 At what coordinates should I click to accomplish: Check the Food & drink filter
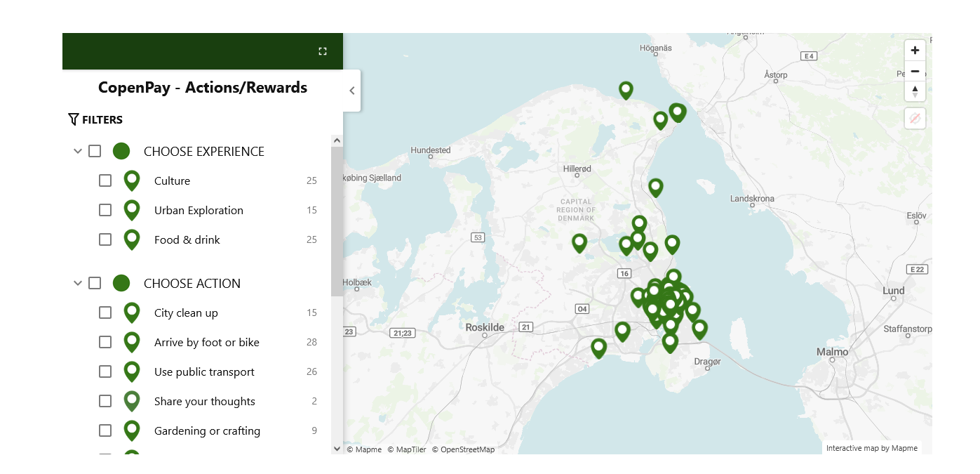[x=105, y=239]
